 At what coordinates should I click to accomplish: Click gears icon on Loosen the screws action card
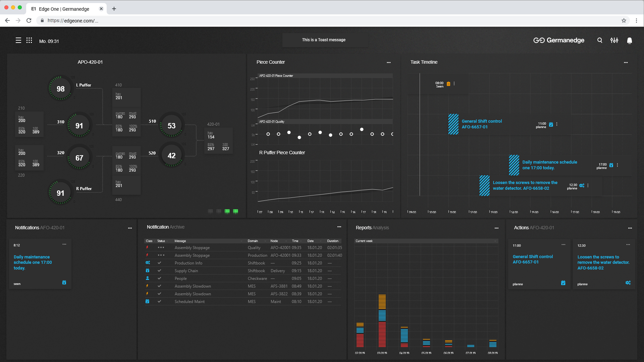tap(628, 283)
